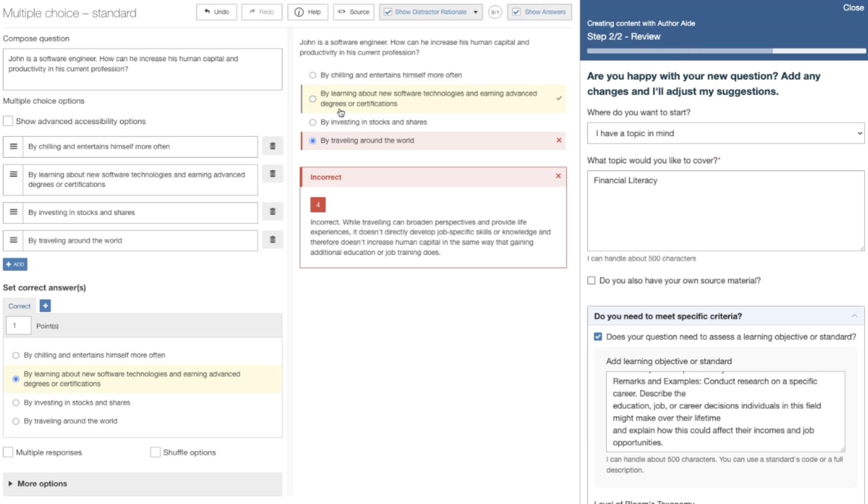Viewport: 868px width, 504px height.
Task: Click the Step 2/2 progress bar
Action: (x=725, y=51)
